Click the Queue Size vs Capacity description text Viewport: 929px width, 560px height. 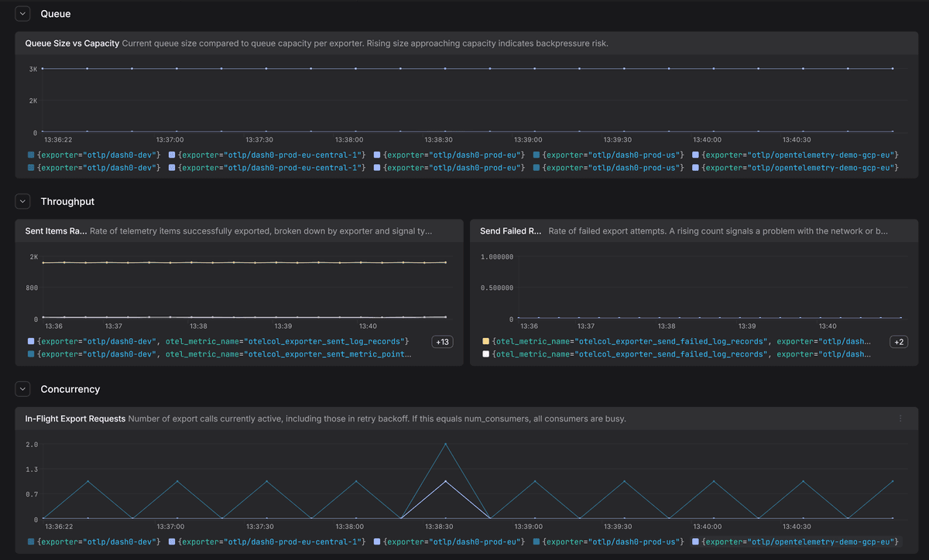pyautogui.click(x=365, y=43)
